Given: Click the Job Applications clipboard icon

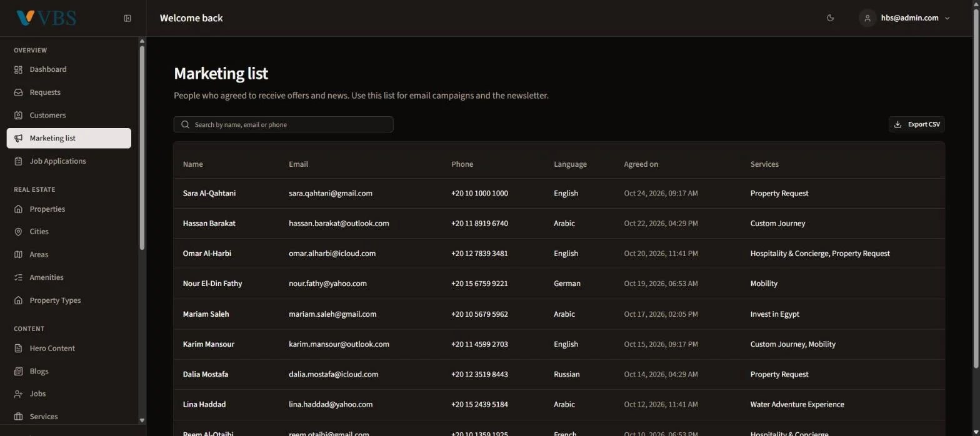Looking at the screenshot, I should coord(18,161).
